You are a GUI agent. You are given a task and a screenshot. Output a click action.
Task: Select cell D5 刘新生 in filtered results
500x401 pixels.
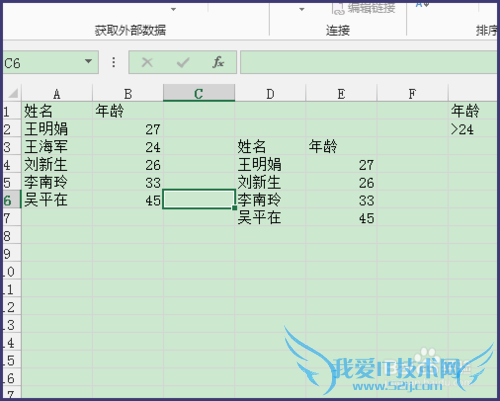tap(270, 182)
